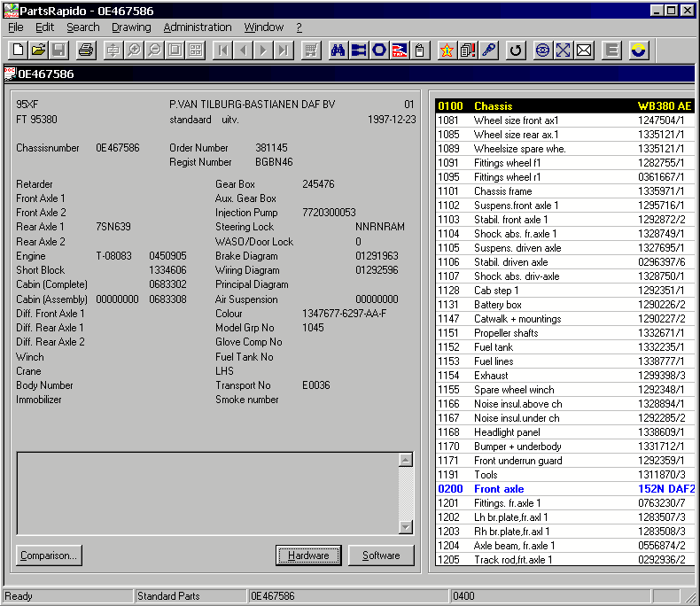Open the shopping cart icon
Viewport: 700px width, 606px height.
311,50
